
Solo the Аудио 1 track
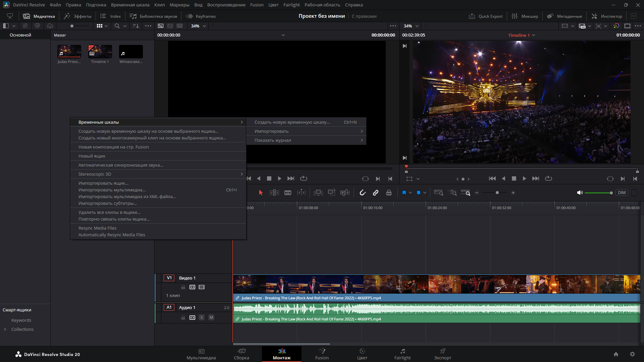pos(202,317)
